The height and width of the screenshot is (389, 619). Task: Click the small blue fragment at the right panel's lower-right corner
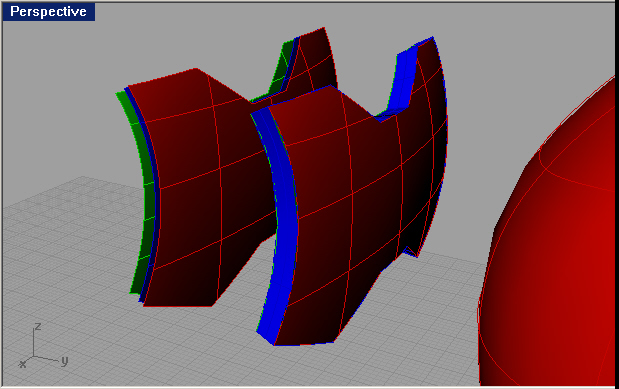click(411, 252)
